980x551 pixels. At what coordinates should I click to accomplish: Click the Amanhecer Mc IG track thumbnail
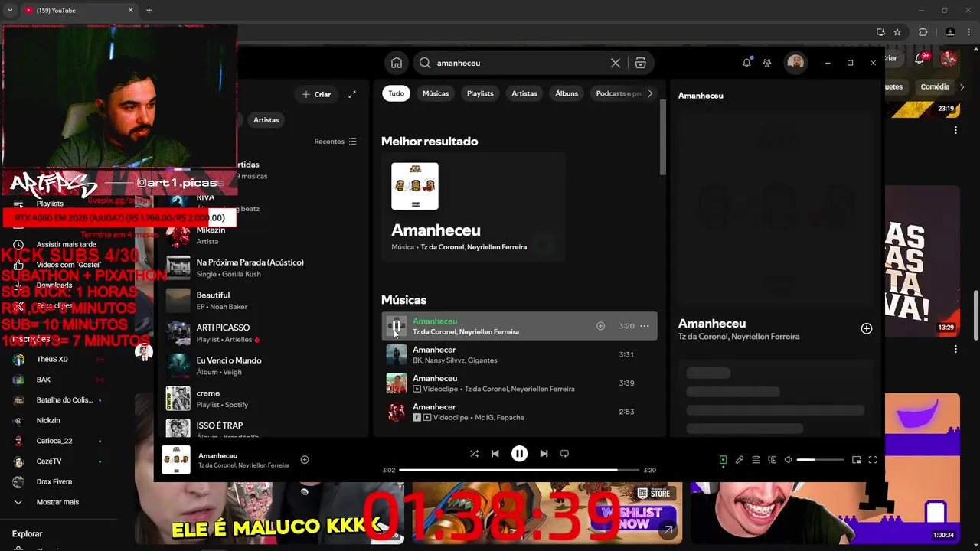click(396, 412)
